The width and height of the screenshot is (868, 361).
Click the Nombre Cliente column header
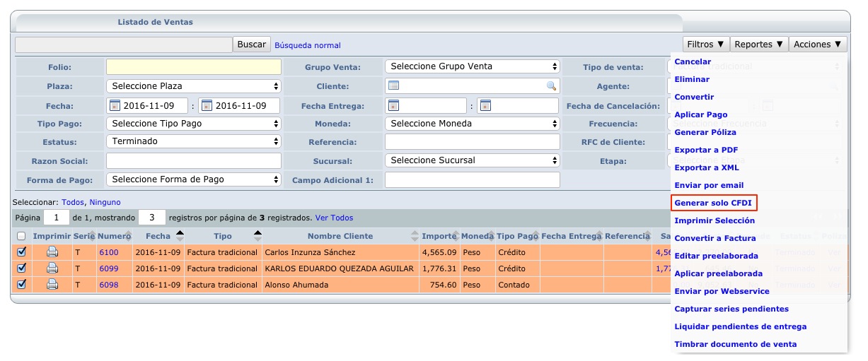tap(340, 236)
